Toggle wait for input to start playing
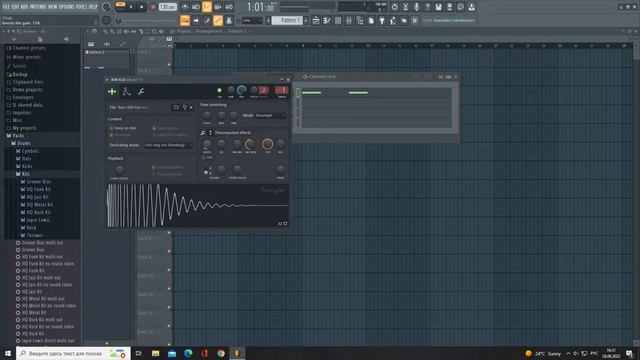The height and width of the screenshot is (360, 640). 196,7
